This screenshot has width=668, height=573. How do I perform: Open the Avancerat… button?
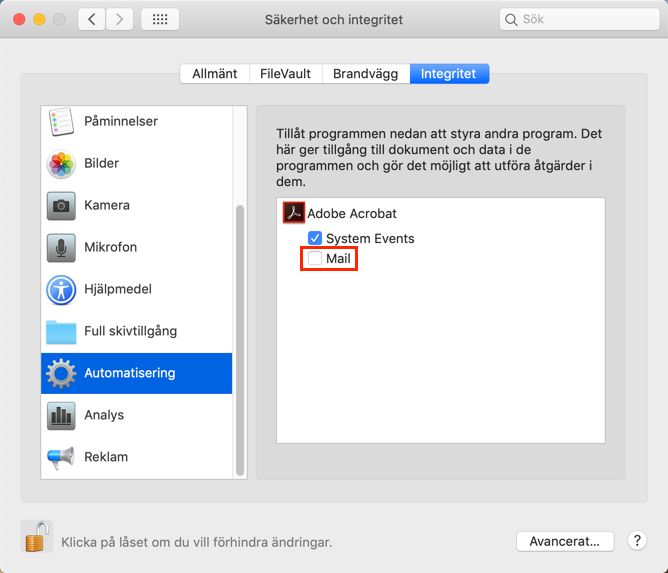click(565, 541)
